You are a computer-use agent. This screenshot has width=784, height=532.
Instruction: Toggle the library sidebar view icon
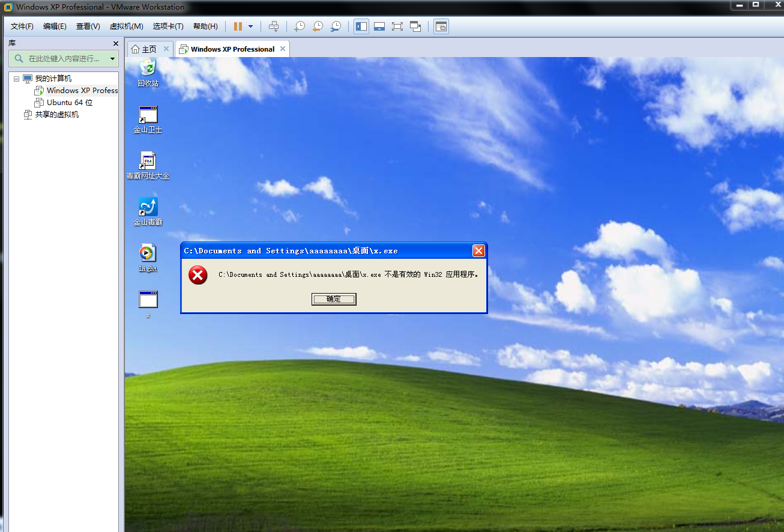361,26
